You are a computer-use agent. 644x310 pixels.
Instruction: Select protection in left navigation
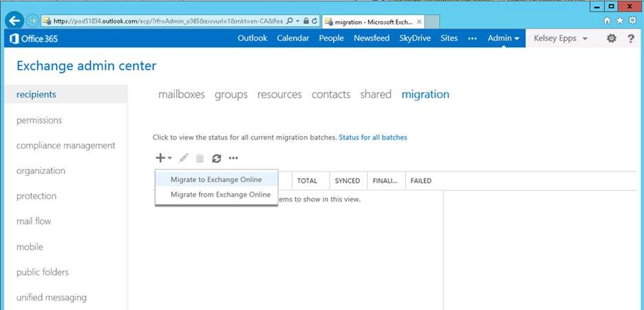(36, 196)
